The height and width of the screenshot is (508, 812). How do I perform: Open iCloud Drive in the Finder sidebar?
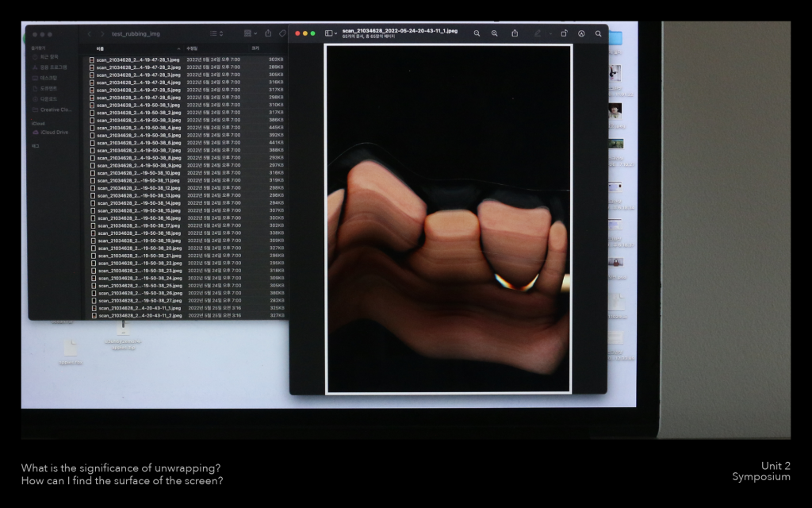[x=54, y=133]
